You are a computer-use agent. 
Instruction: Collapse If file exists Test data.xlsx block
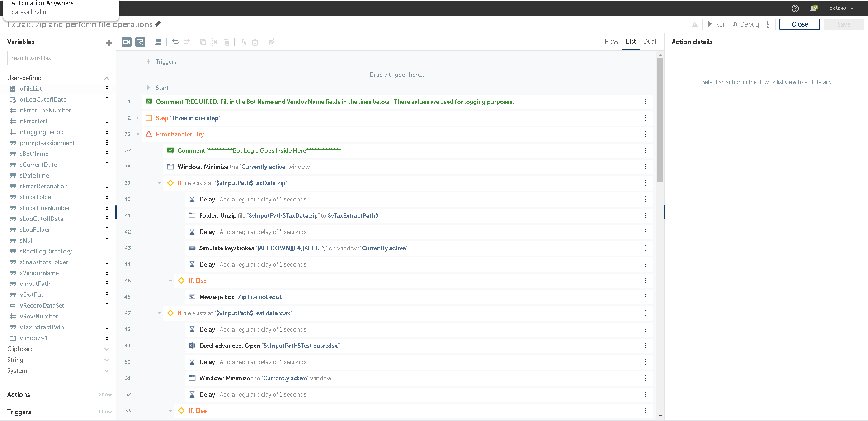point(160,313)
